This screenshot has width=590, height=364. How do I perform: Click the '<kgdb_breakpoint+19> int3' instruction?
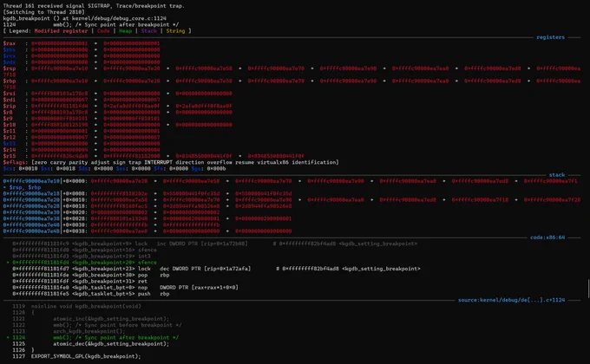tap(82, 257)
